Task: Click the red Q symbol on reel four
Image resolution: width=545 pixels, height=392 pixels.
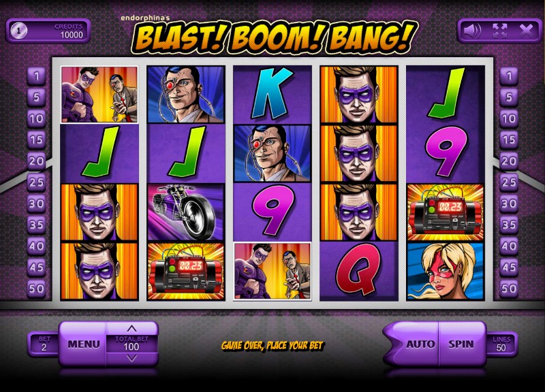Action: coord(359,271)
